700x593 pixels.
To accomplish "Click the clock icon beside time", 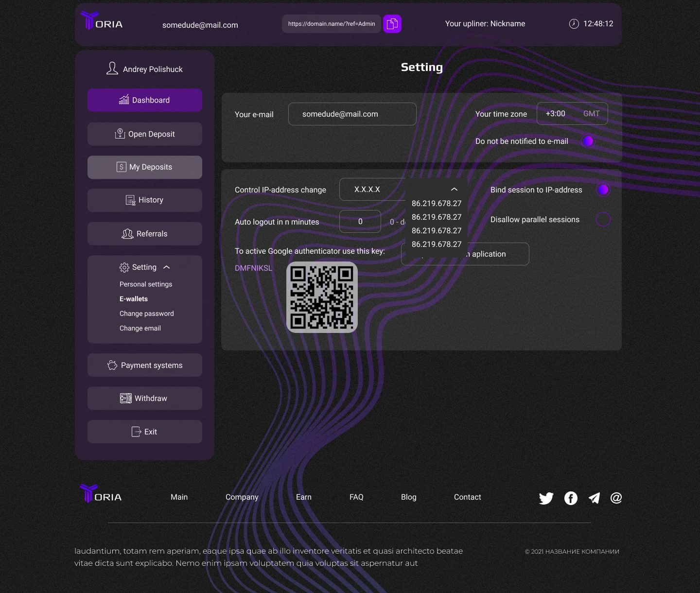I will point(574,24).
